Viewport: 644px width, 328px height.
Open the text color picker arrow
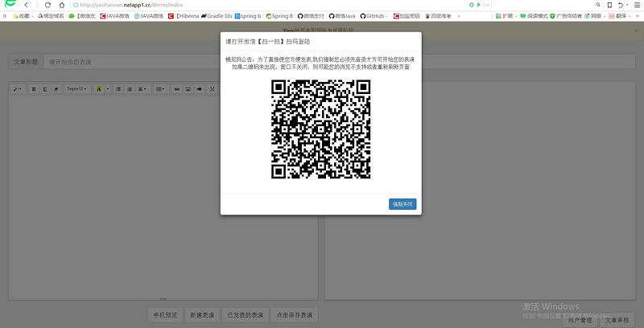(108, 89)
